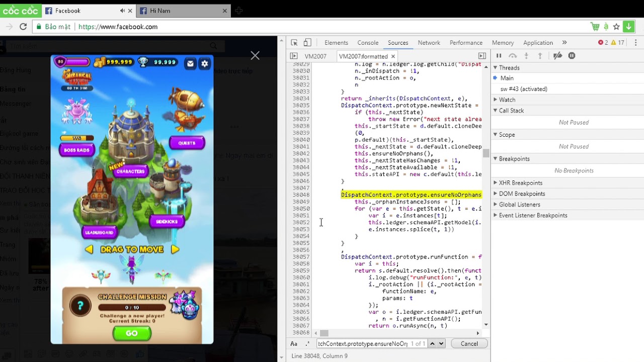Select the VM2007 file tab
Screen dimensions: 644x362
pyautogui.click(x=315, y=56)
